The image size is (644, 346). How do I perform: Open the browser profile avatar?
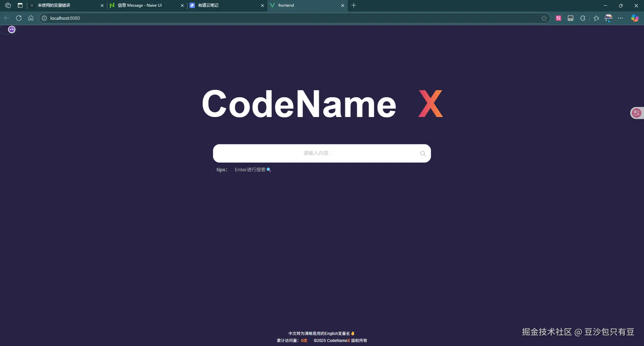pos(608,18)
